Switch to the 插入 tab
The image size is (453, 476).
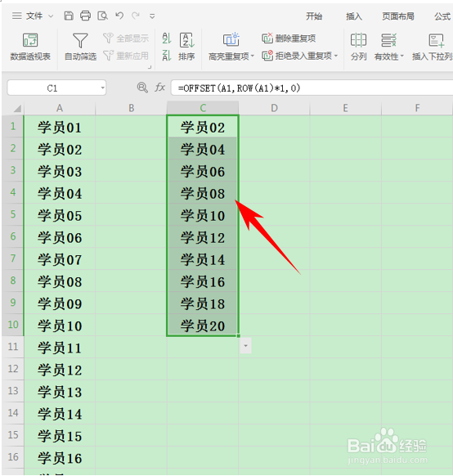pos(354,16)
